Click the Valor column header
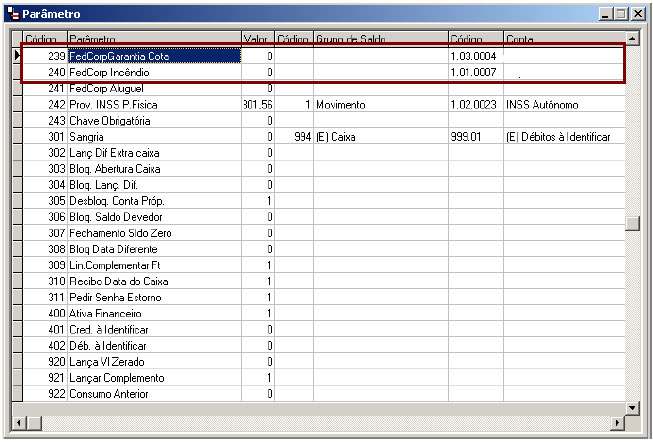The image size is (653, 442). (x=257, y=39)
